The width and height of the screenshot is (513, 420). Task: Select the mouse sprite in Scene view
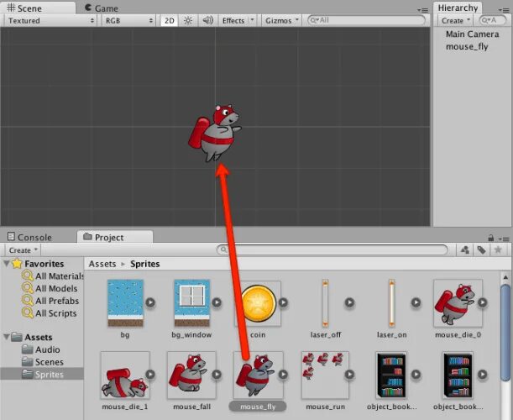(215, 134)
